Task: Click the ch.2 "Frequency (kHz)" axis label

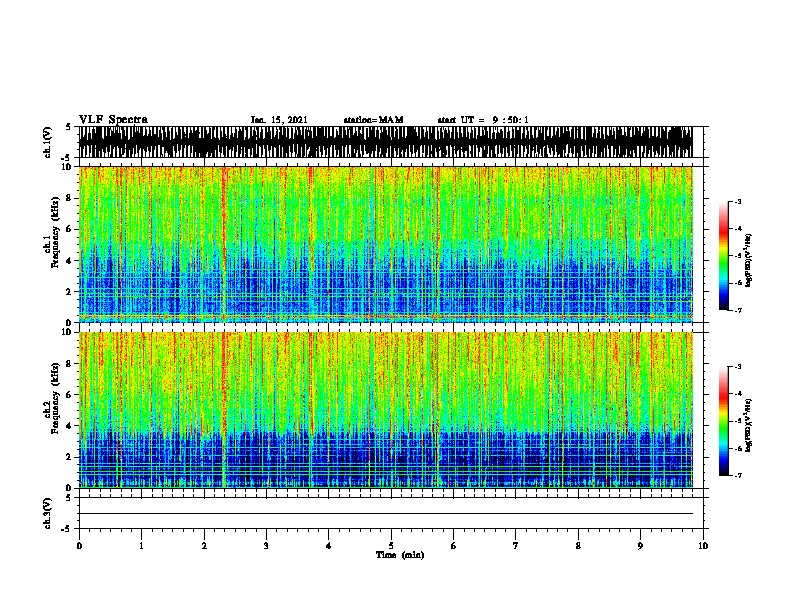Action: (x=55, y=398)
